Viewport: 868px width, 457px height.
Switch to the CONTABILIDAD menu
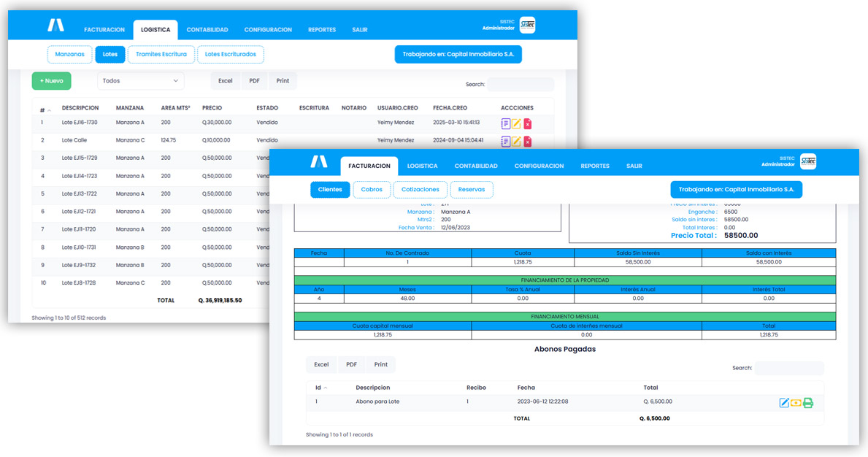point(478,166)
